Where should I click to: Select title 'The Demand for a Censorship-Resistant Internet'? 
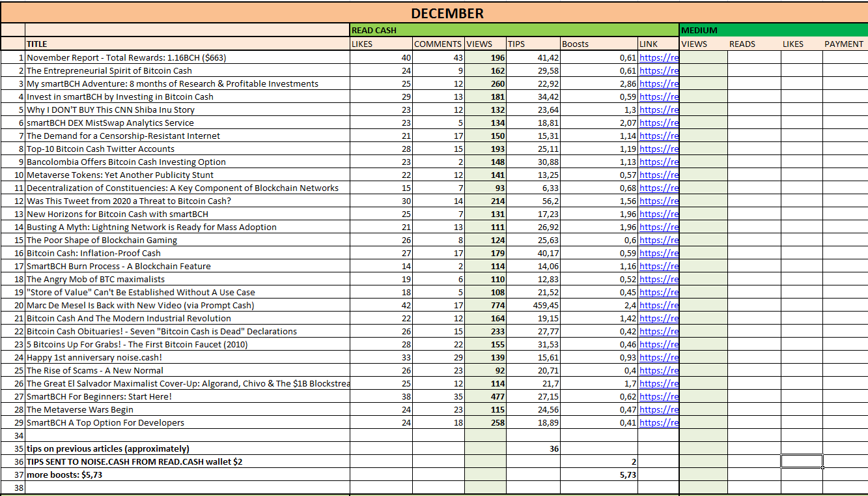point(188,136)
